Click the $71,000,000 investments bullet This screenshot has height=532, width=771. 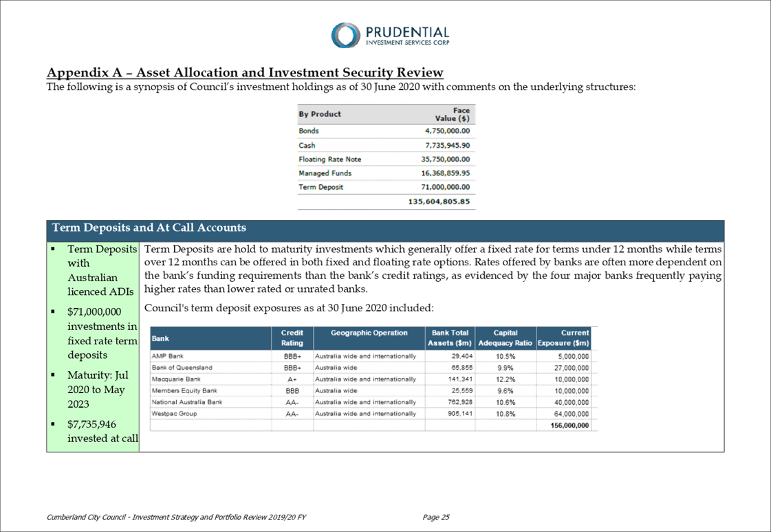pyautogui.click(x=102, y=333)
